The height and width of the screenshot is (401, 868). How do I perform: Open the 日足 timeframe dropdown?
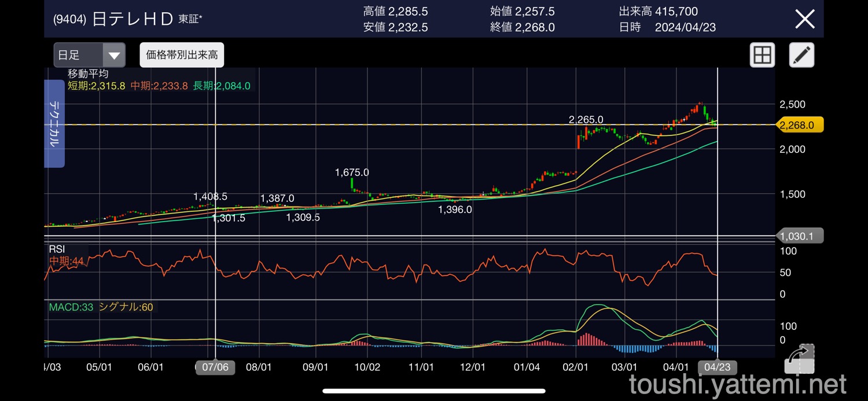point(90,56)
